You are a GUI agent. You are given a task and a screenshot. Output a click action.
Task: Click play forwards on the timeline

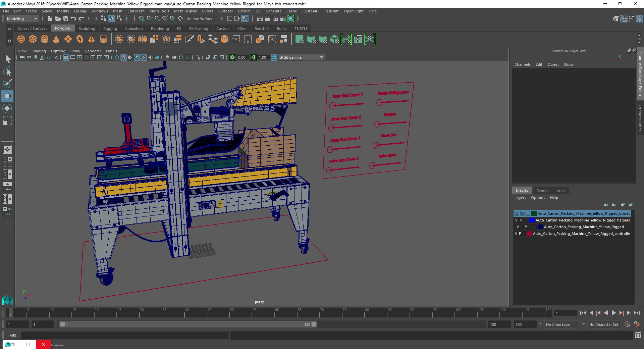click(x=613, y=313)
